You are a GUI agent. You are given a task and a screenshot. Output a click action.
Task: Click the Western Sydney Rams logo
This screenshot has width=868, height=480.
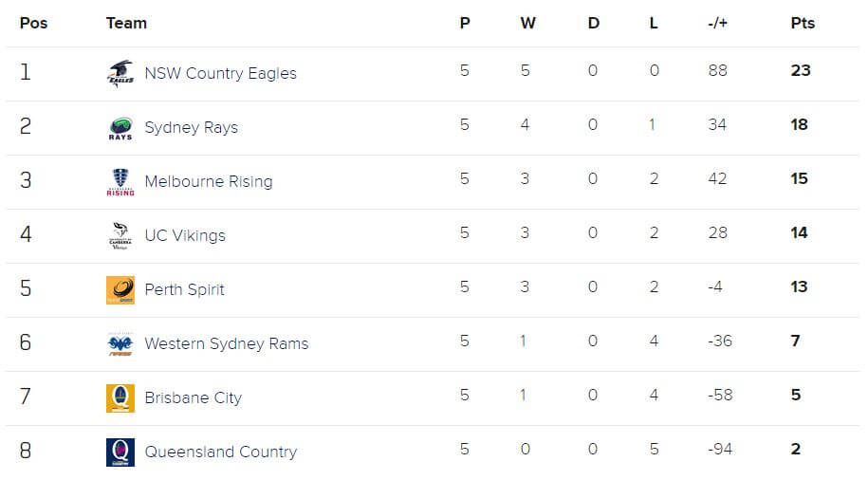(120, 343)
